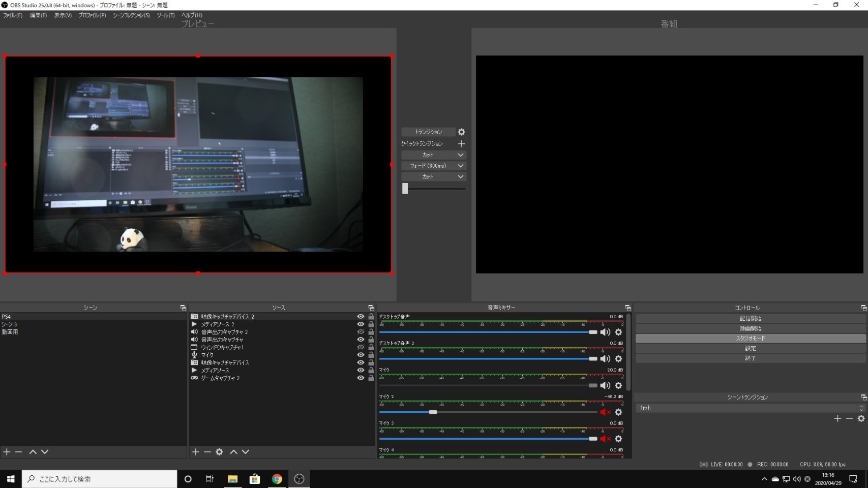868x488 pixels.
Task: Remove the selected scene with minus icon
Action: click(x=19, y=452)
